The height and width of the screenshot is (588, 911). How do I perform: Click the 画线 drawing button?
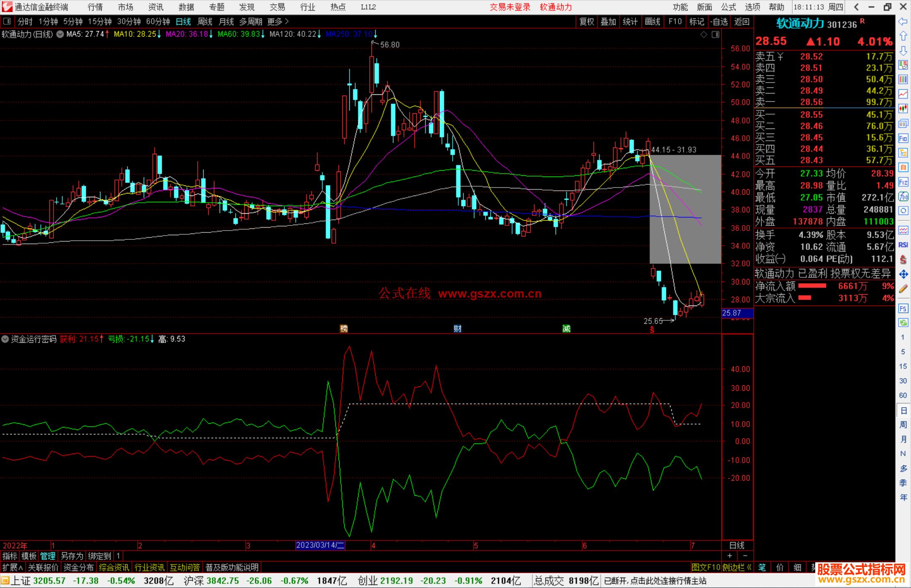click(x=652, y=21)
